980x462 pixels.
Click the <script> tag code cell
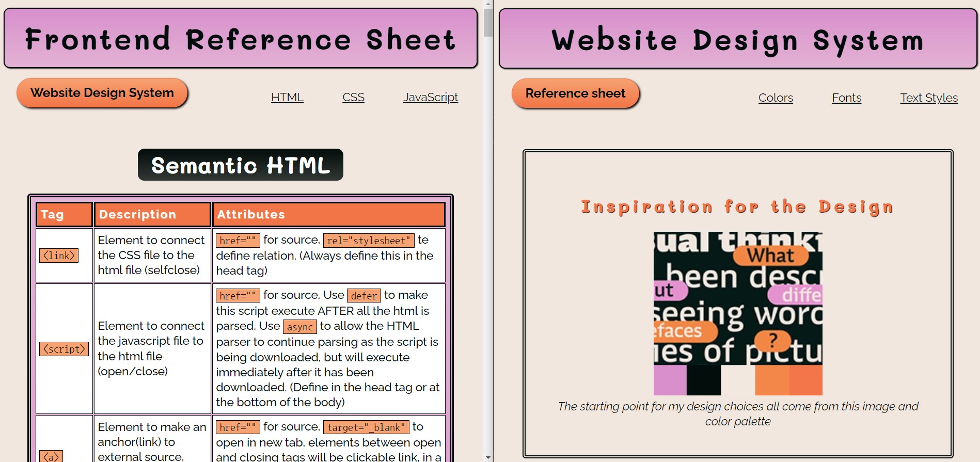click(64, 349)
